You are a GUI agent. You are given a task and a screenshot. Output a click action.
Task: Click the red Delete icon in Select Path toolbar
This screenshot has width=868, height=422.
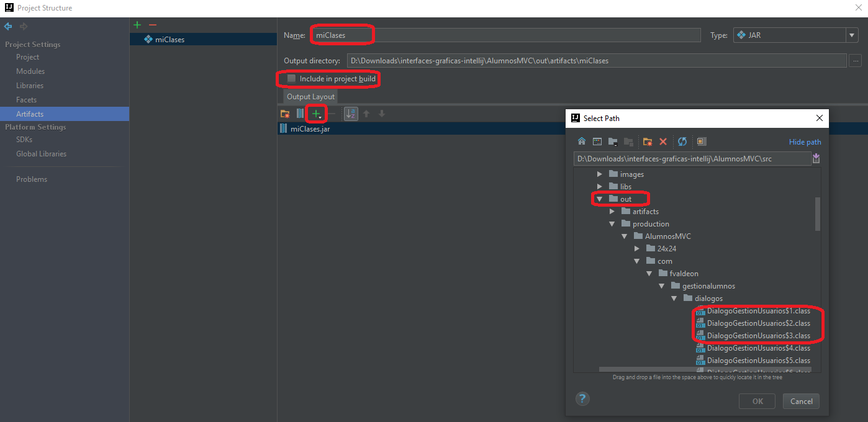pyautogui.click(x=662, y=141)
